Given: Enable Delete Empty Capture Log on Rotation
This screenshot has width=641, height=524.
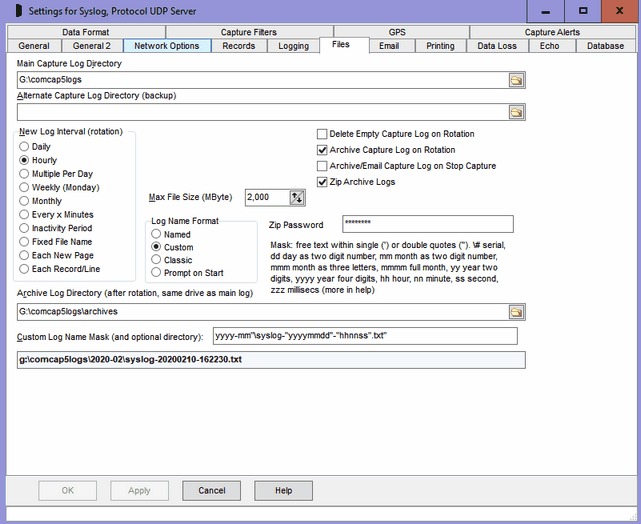Looking at the screenshot, I should [322, 134].
